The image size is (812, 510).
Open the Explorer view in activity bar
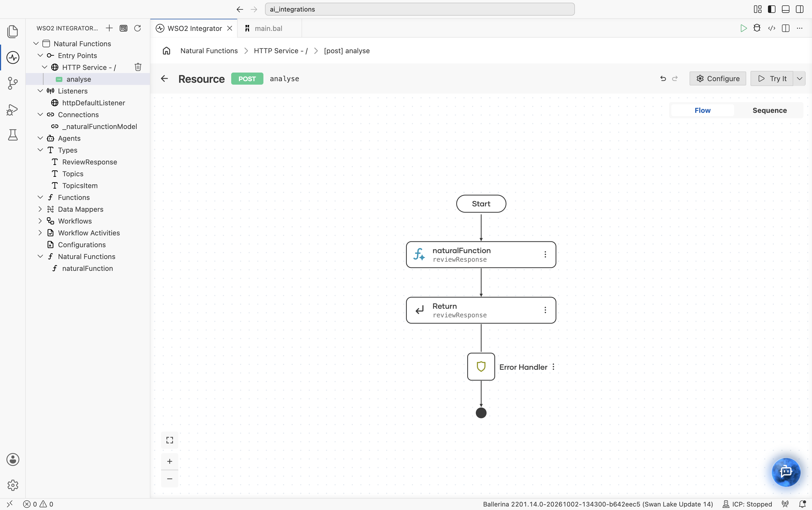coord(12,31)
